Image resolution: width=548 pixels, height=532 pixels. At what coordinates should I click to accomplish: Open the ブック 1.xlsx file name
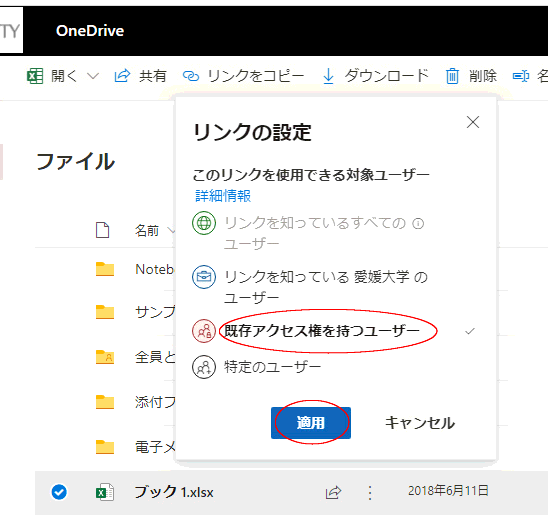pyautogui.click(x=174, y=492)
